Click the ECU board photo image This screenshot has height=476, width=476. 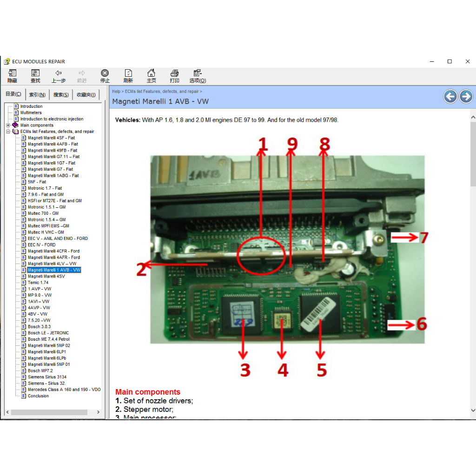287,249
